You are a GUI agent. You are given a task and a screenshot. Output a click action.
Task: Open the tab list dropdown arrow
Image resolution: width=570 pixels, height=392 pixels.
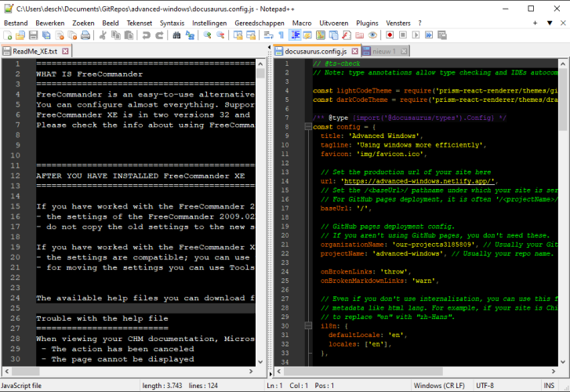[x=550, y=23]
